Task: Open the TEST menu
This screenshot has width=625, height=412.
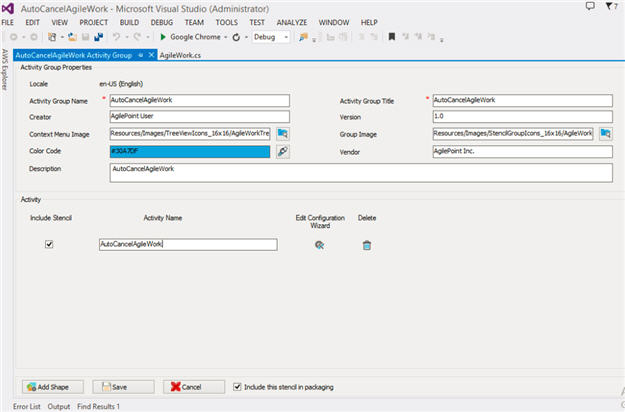Action: (257, 23)
